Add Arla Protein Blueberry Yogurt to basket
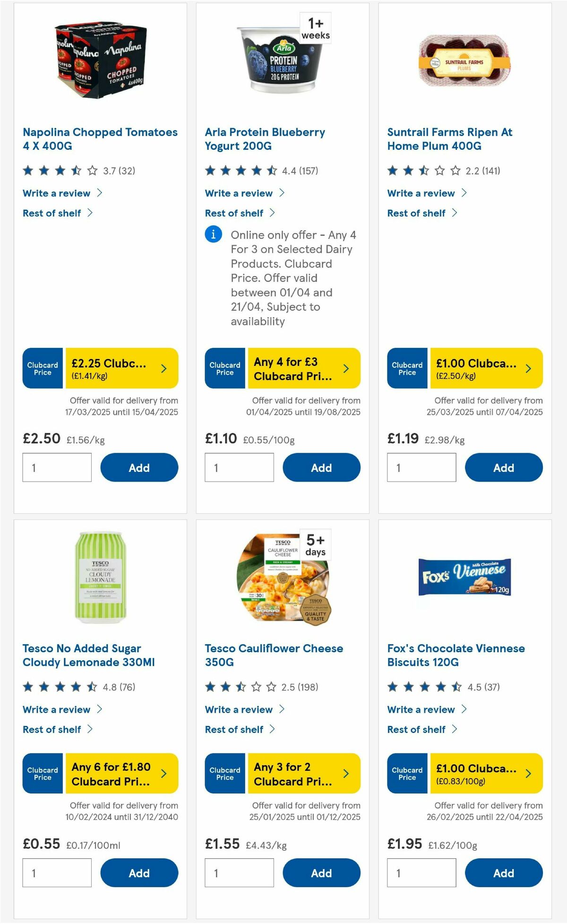The height and width of the screenshot is (924, 567). click(321, 467)
